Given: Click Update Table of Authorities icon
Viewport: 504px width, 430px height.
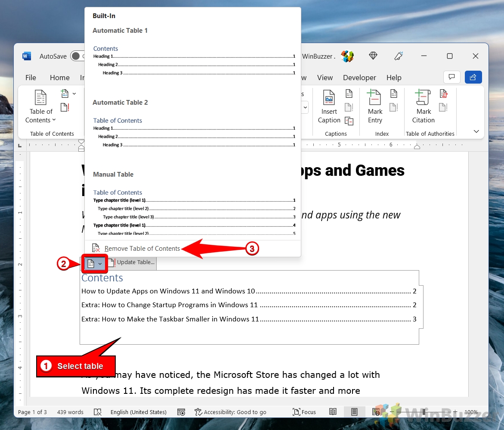Looking at the screenshot, I should (x=443, y=107).
